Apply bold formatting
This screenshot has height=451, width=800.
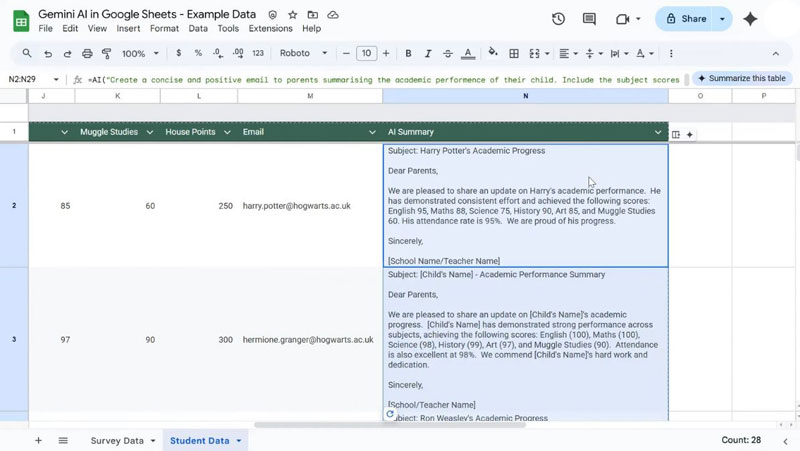[408, 53]
